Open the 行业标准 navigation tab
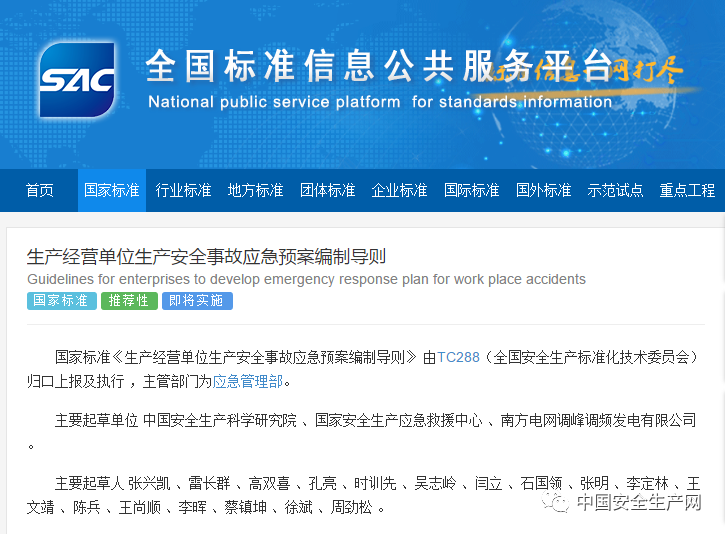Screen dimensions: 725x534 click(184, 190)
